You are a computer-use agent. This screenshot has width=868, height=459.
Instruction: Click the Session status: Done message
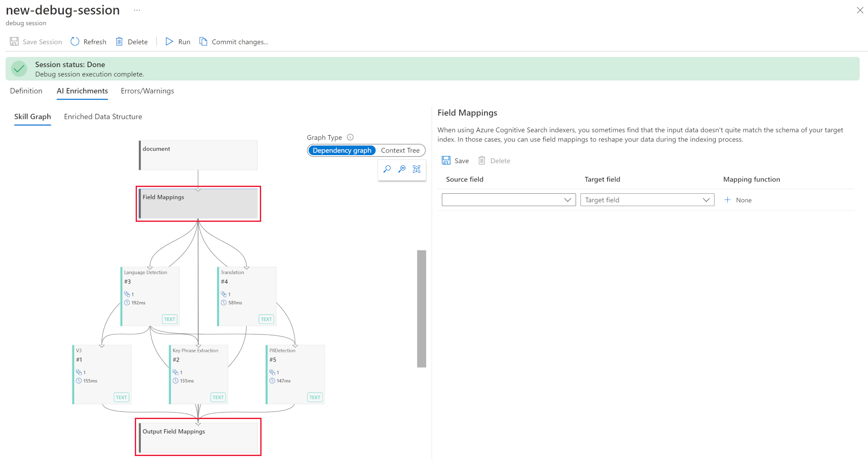point(70,65)
